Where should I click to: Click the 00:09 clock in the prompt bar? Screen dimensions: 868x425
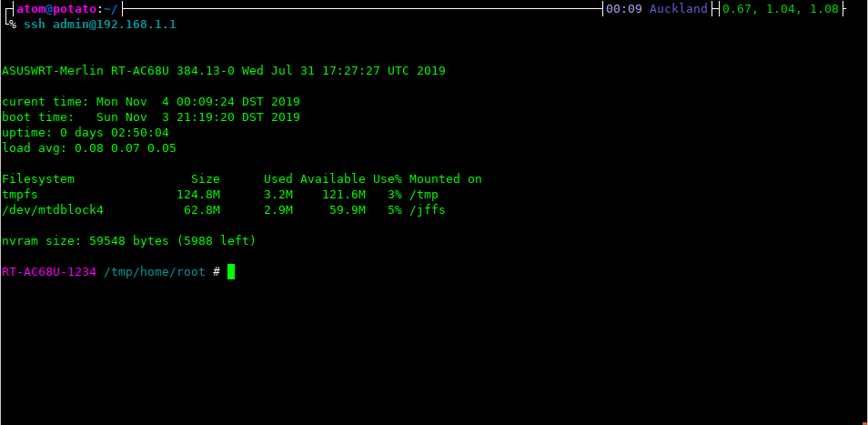[624, 9]
